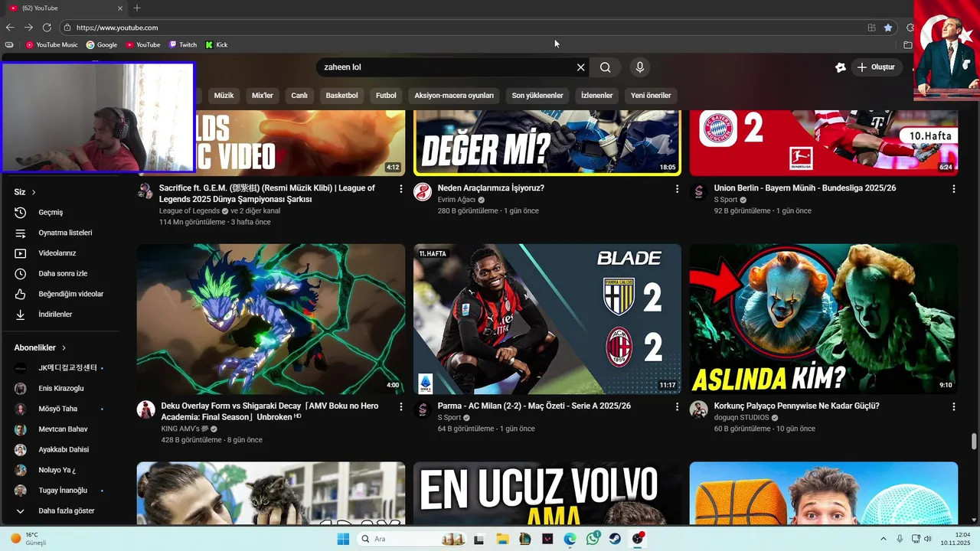Select the Son yüklenenler chip
The height and width of the screenshot is (551, 980).
coord(537,96)
